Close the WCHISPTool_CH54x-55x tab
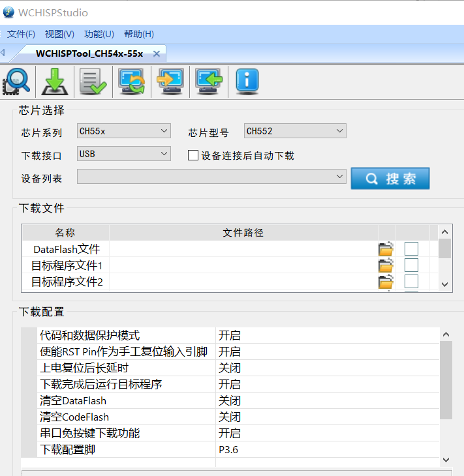 pos(157,53)
